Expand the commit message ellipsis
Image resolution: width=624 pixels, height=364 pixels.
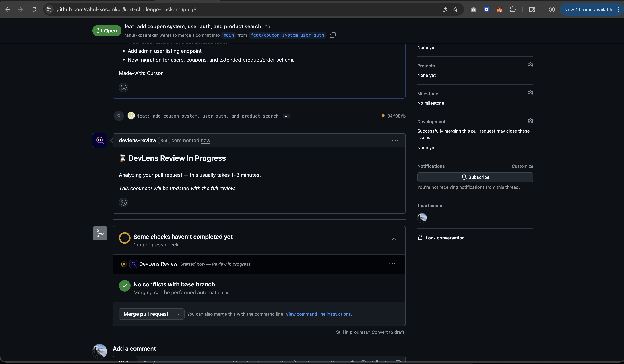click(287, 116)
